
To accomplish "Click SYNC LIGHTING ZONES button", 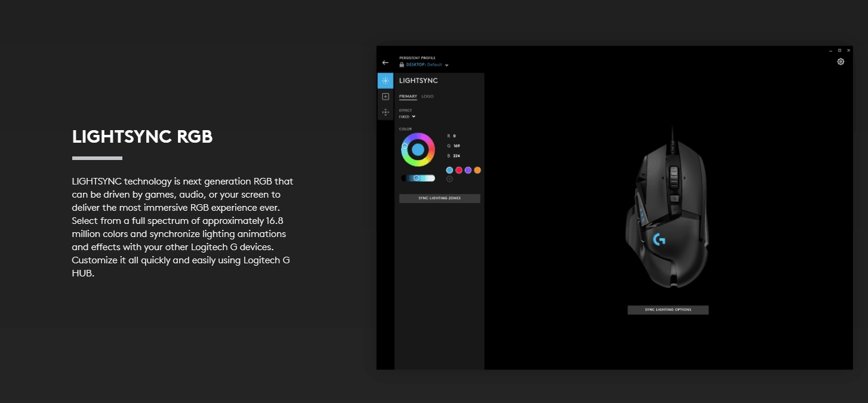I will pyautogui.click(x=439, y=198).
